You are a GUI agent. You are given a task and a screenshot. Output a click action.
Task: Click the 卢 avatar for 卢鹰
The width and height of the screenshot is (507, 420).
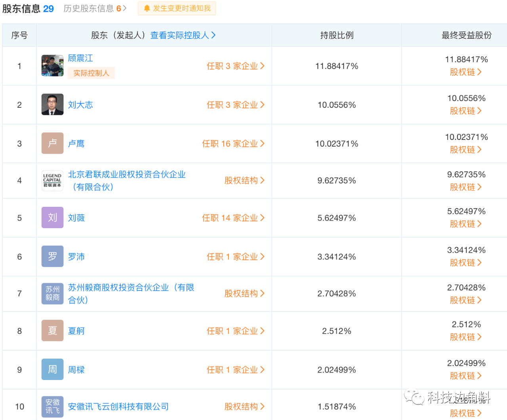(x=52, y=143)
